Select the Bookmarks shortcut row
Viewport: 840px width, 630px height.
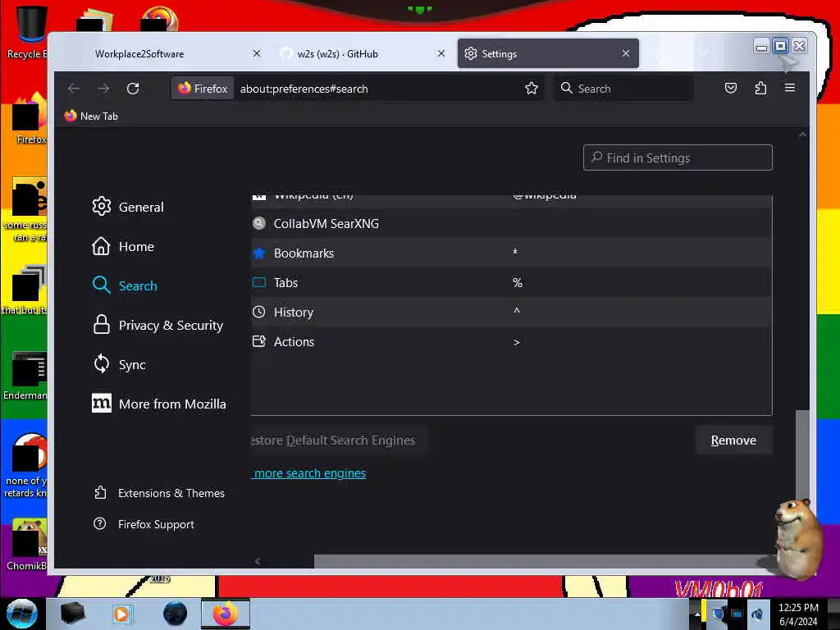[x=511, y=253]
